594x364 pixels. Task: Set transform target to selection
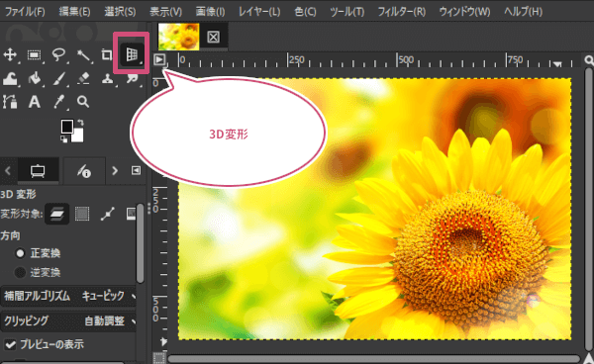tap(82, 214)
